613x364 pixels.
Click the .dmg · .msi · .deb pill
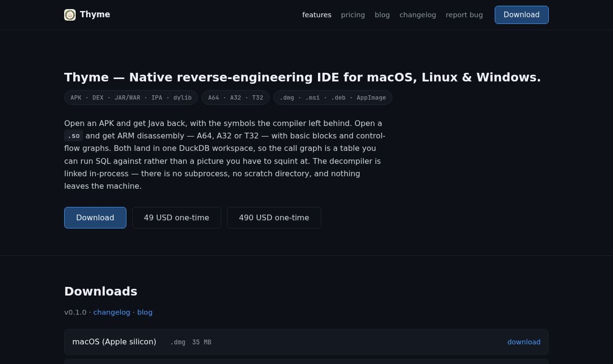click(x=333, y=97)
